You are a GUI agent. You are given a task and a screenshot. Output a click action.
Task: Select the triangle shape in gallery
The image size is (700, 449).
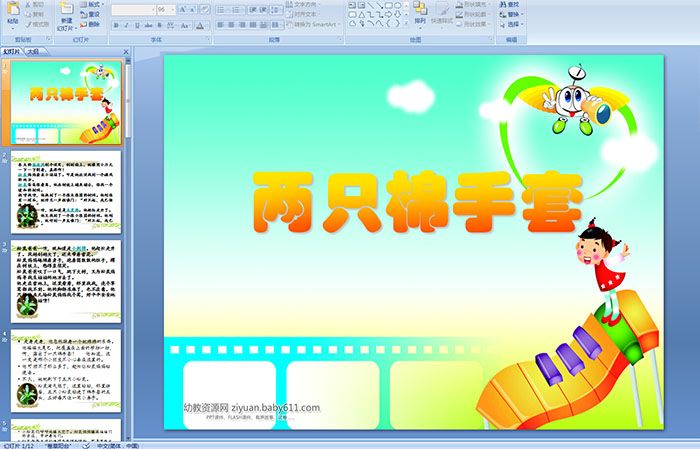tap(362, 15)
